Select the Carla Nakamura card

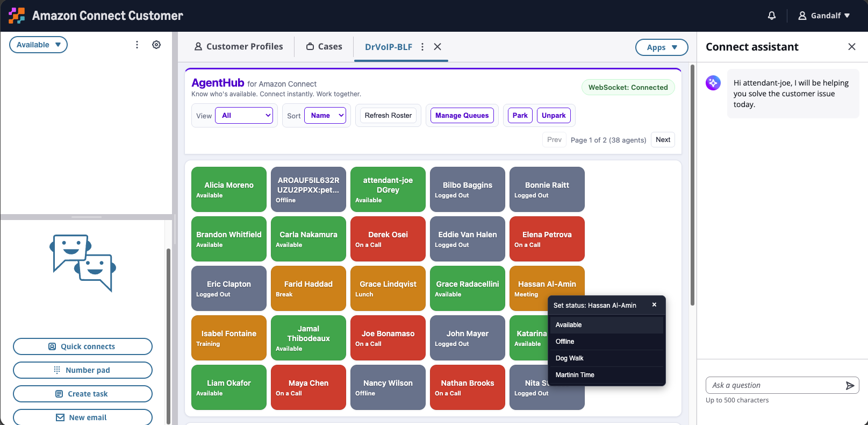pyautogui.click(x=309, y=239)
